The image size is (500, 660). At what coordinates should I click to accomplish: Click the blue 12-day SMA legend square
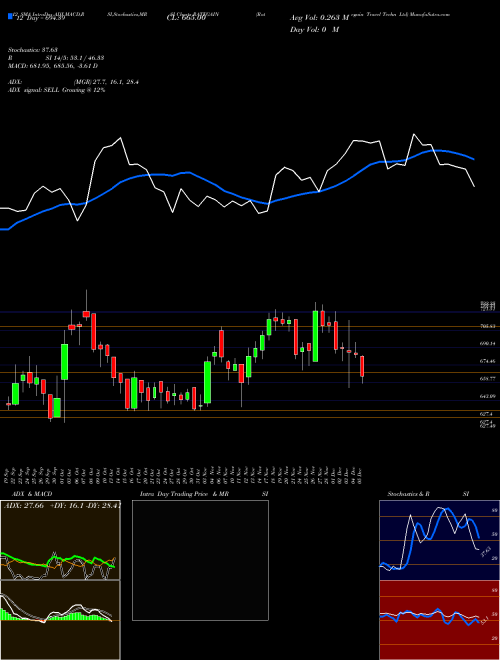click(x=10, y=16)
